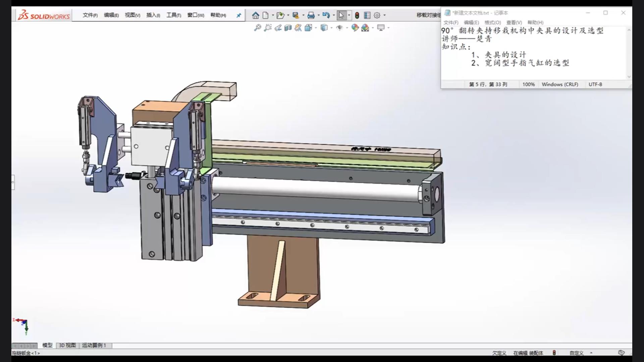Open the 插入 menu in SolidWorks
Image resolution: width=644 pixels, height=362 pixels.
(153, 15)
